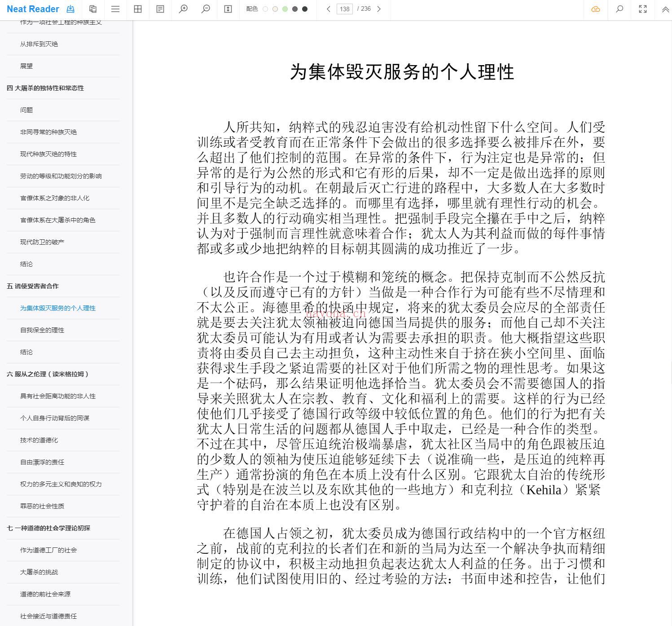Open chapter 社会接近与道德责任

[48, 616]
